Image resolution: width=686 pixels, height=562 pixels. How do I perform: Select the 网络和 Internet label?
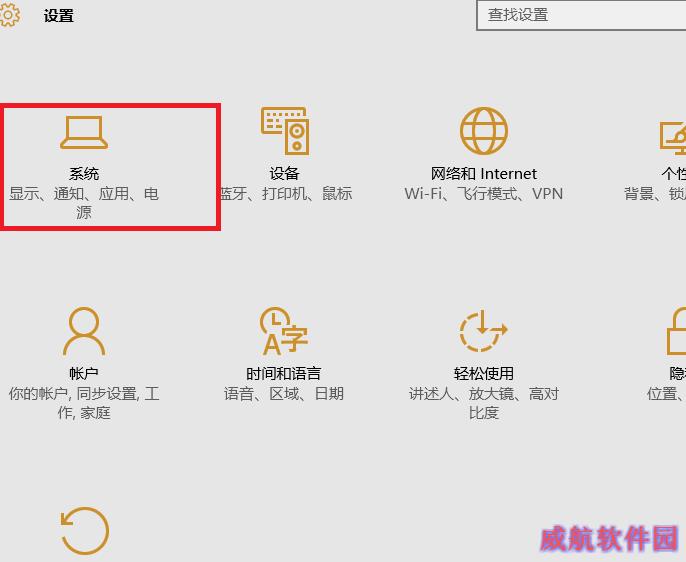(483, 174)
